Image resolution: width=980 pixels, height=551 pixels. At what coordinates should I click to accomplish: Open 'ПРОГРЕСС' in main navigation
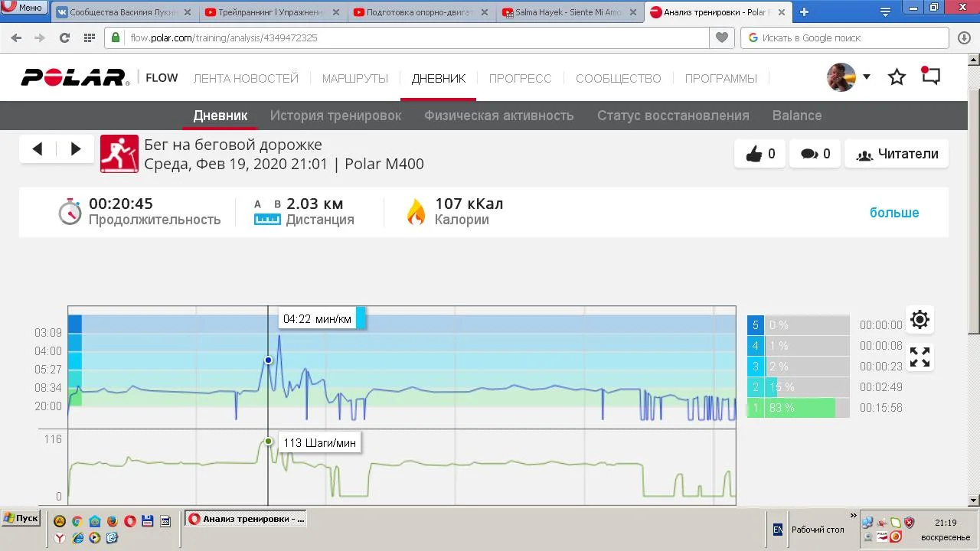point(520,78)
